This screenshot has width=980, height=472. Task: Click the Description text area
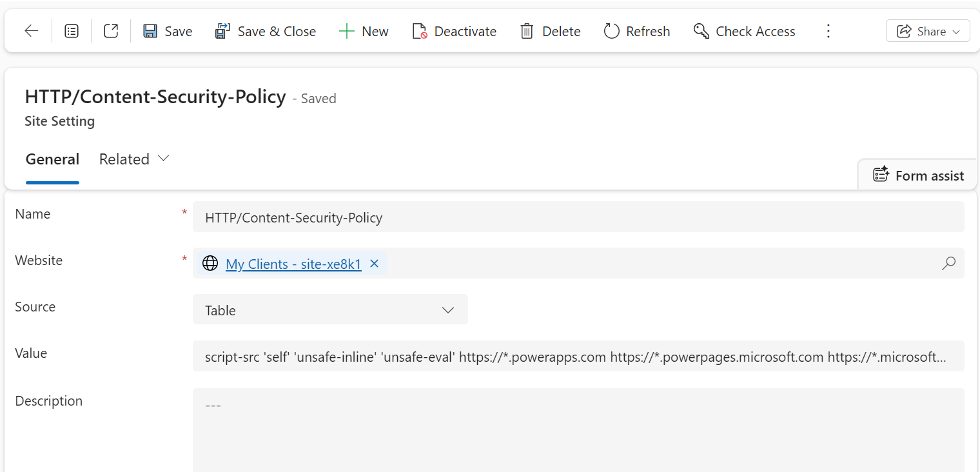tap(578, 429)
